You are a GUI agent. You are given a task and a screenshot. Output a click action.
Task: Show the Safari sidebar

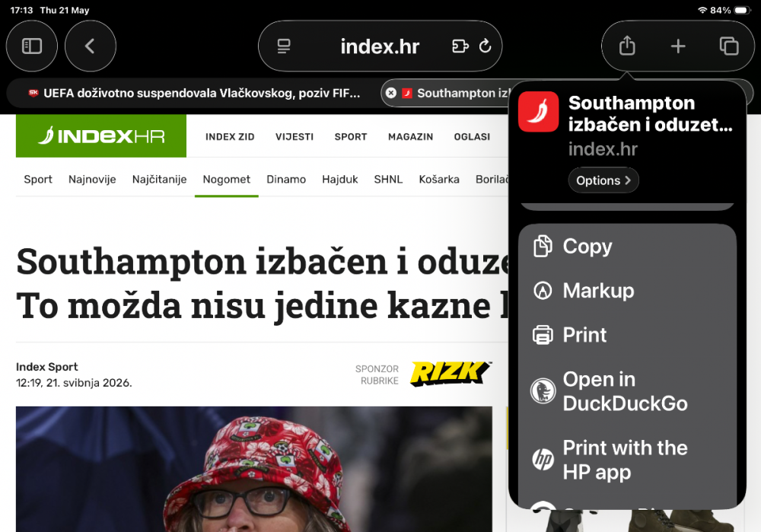pyautogui.click(x=31, y=46)
